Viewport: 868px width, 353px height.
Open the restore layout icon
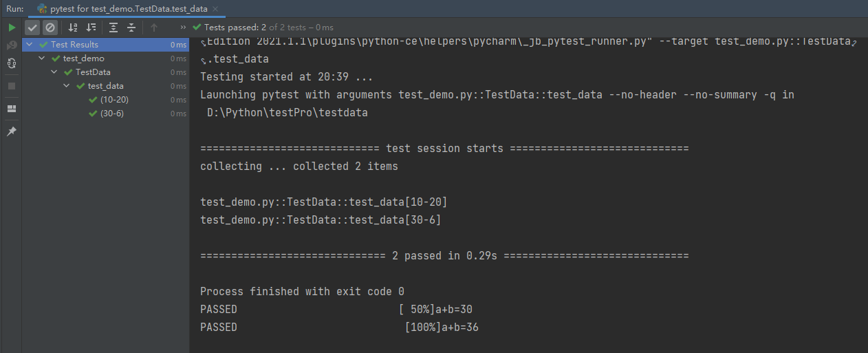12,109
